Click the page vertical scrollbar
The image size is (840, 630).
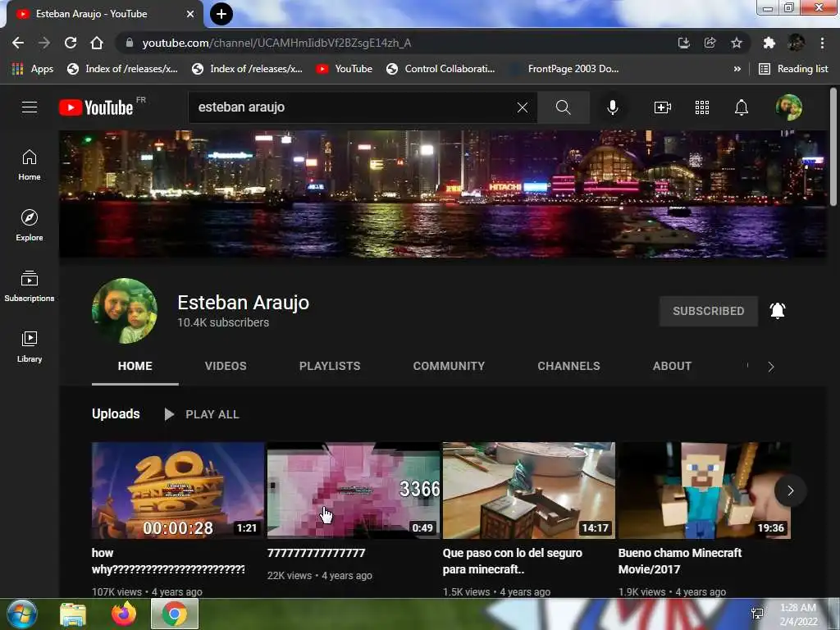click(x=833, y=147)
